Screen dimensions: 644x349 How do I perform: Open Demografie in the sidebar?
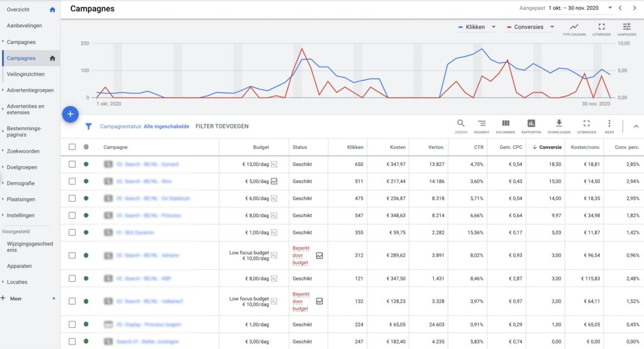(x=21, y=183)
